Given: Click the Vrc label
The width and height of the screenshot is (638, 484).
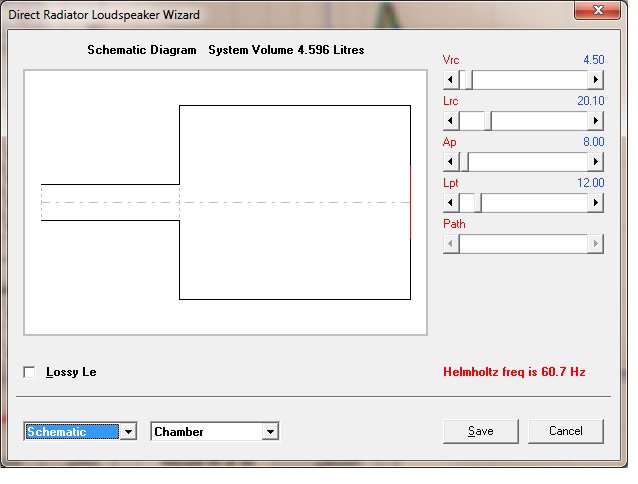Looking at the screenshot, I should click(451, 60).
